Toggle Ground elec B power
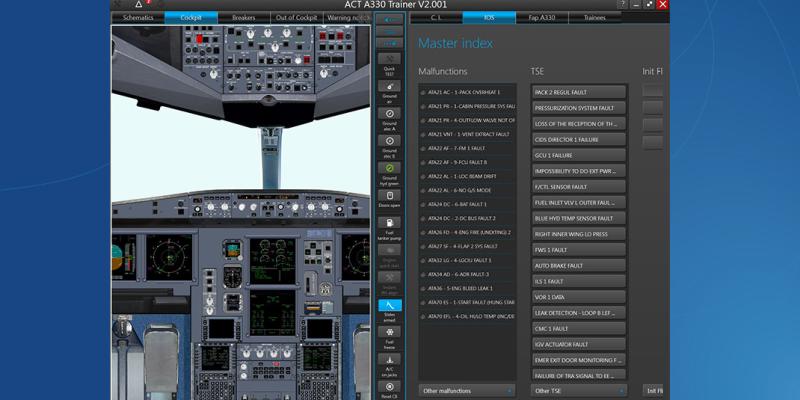Screen dimensions: 800x400 point(389,141)
